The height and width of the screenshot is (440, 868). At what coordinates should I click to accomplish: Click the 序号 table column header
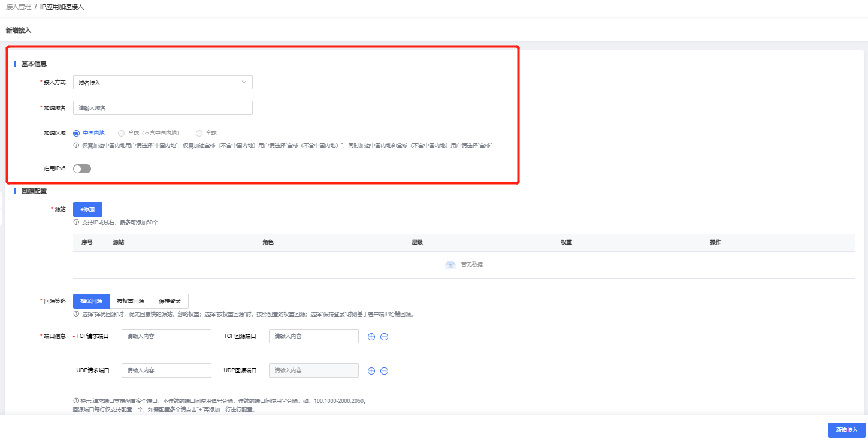pos(87,242)
